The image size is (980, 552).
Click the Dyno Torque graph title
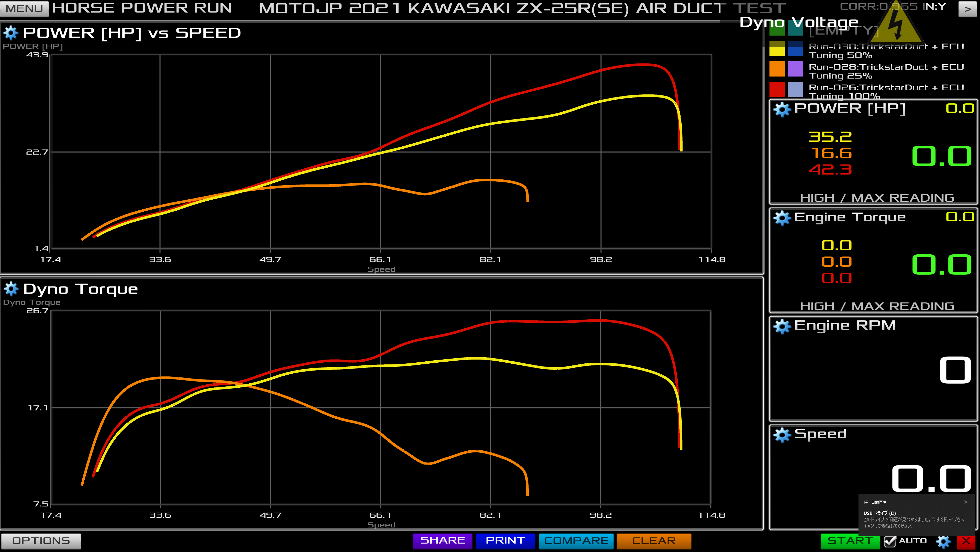80,289
